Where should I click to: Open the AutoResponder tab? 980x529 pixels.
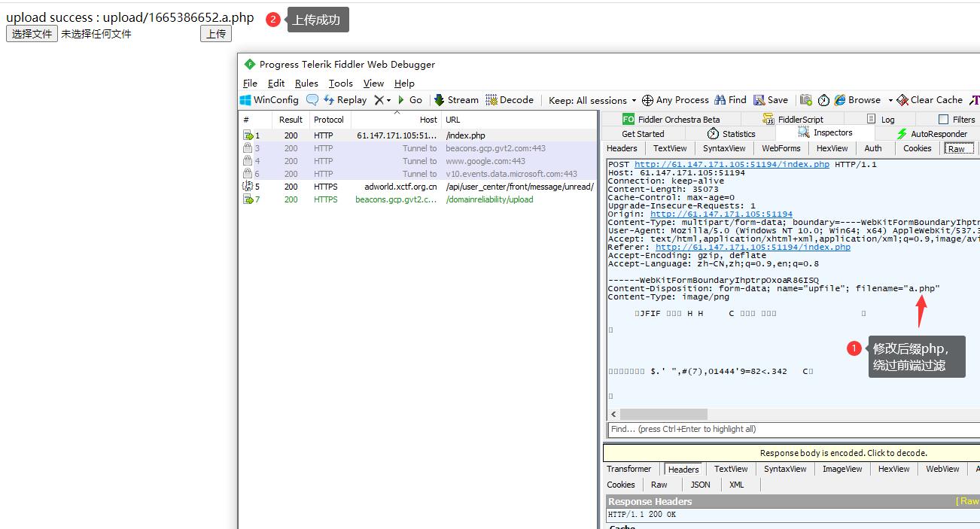coord(932,134)
